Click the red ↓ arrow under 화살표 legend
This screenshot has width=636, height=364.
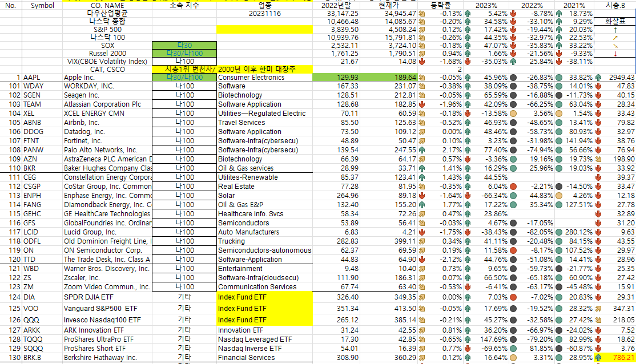[615, 54]
